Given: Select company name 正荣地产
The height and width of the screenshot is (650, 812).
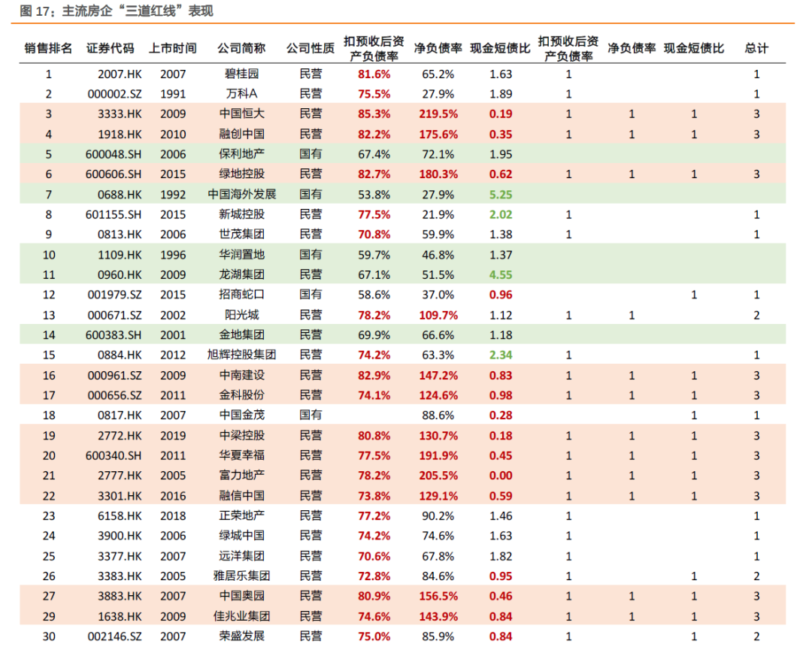Looking at the screenshot, I should 242,516.
